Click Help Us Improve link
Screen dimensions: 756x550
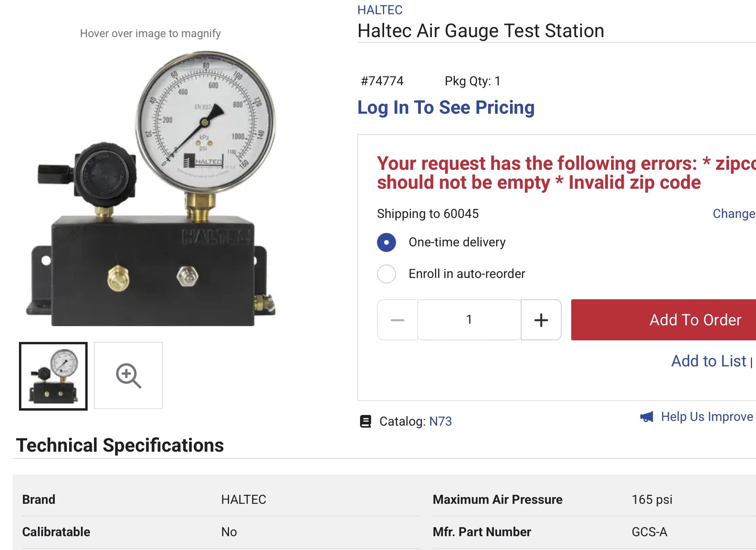point(707,417)
